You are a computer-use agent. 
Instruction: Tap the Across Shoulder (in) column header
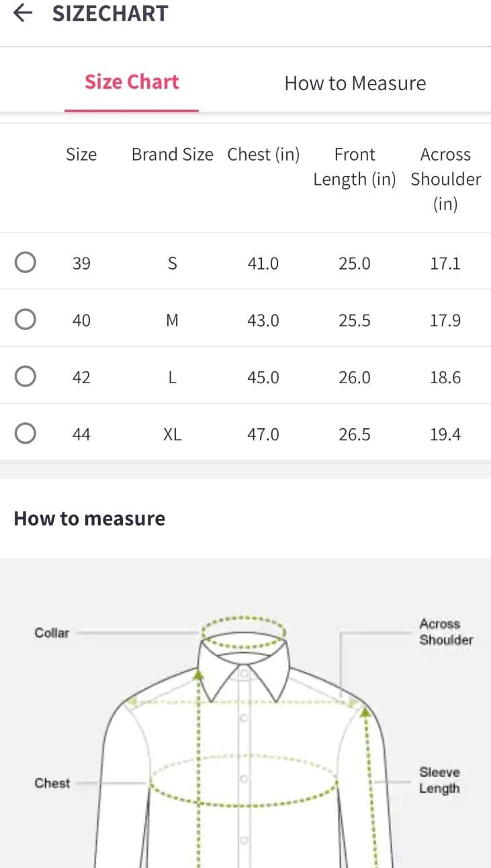[x=445, y=179]
